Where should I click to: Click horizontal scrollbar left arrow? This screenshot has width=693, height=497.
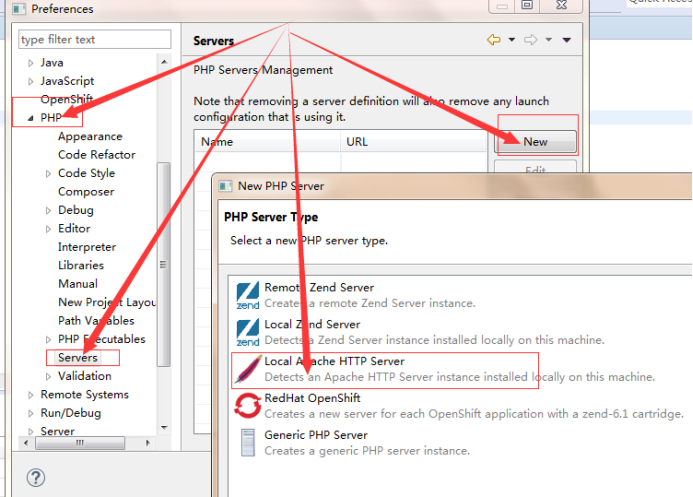point(26,443)
